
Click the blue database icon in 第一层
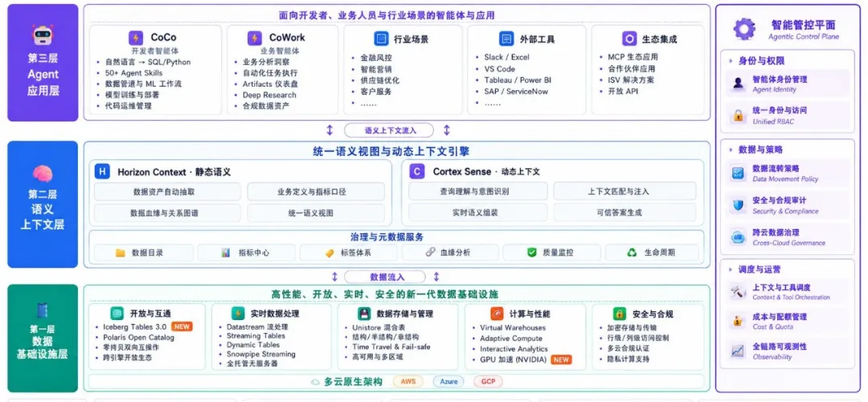42,310
